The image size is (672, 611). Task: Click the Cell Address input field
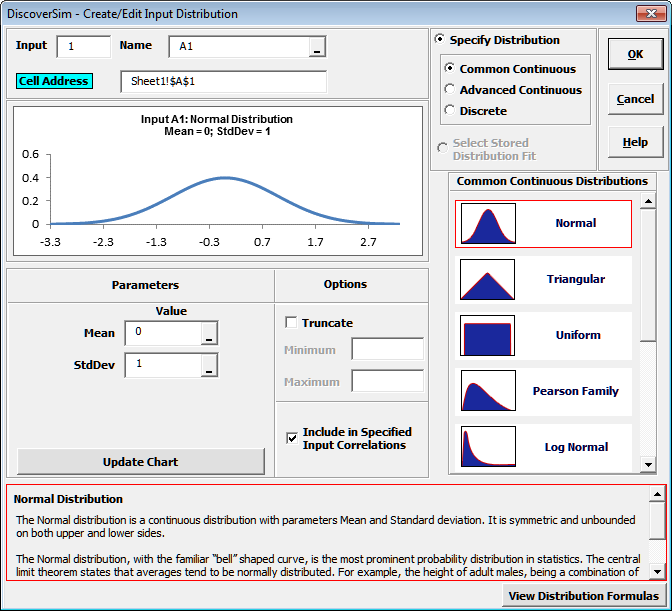click(223, 82)
